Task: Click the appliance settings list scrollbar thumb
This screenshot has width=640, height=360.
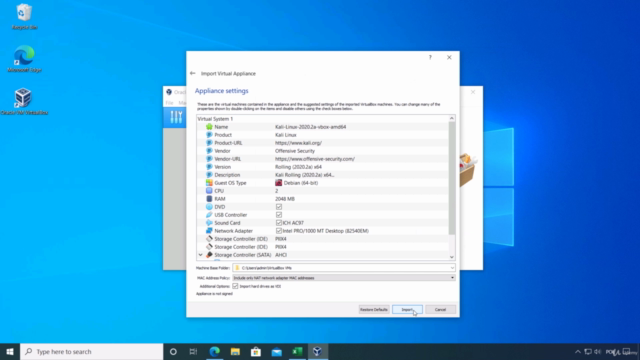Action: tap(451, 178)
